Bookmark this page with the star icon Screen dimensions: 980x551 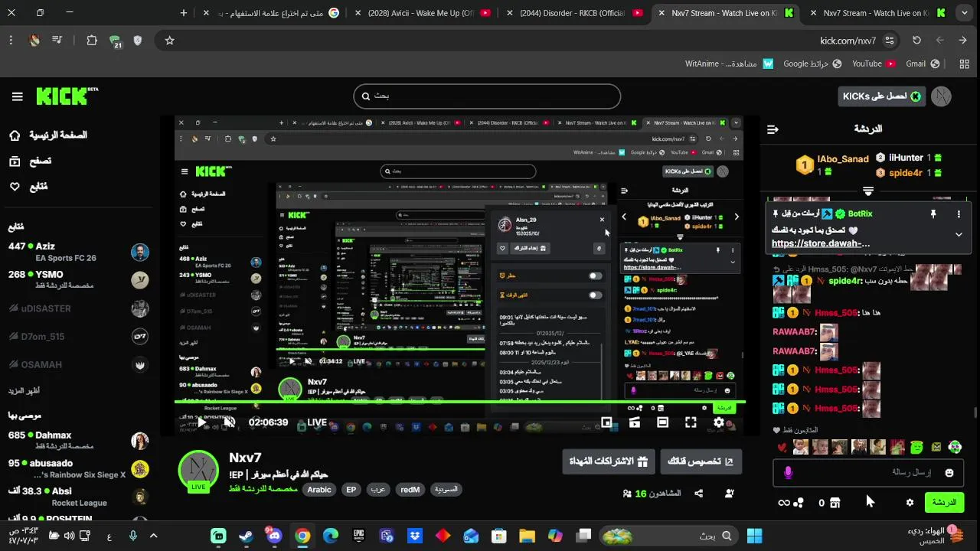click(170, 41)
